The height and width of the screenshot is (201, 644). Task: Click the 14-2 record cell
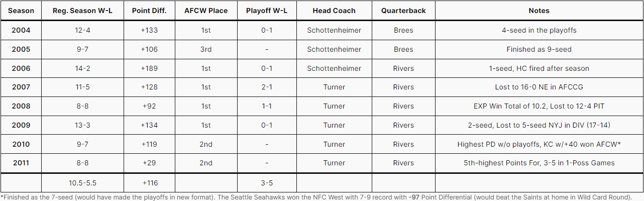(82, 68)
